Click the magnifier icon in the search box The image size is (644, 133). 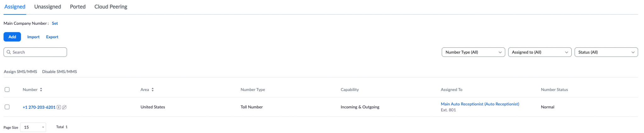(9, 52)
